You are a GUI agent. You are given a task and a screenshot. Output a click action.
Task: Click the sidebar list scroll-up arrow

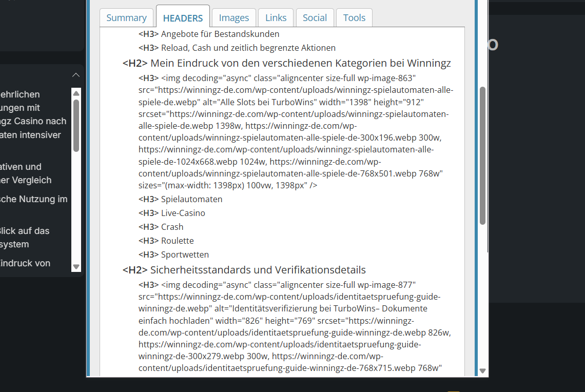click(76, 93)
